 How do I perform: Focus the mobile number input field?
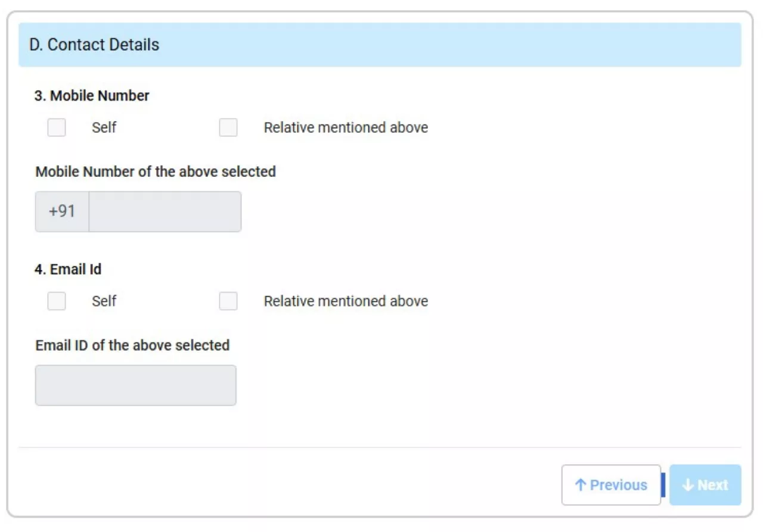(165, 211)
